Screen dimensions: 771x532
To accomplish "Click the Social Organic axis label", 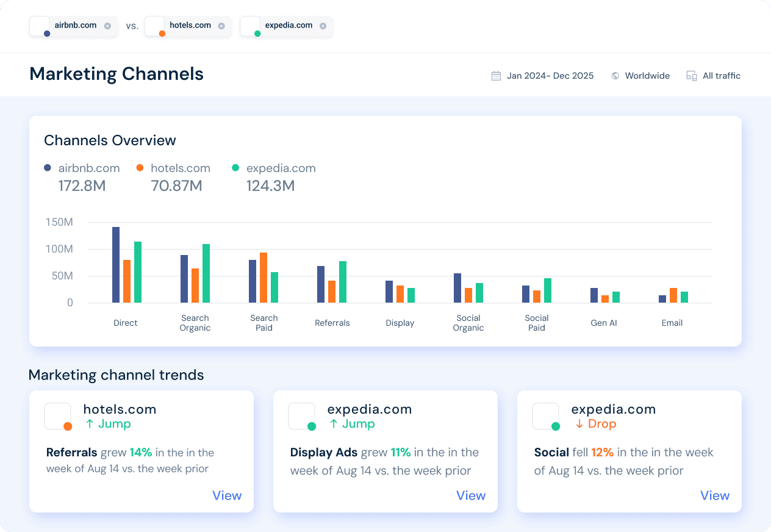I will [x=468, y=323].
